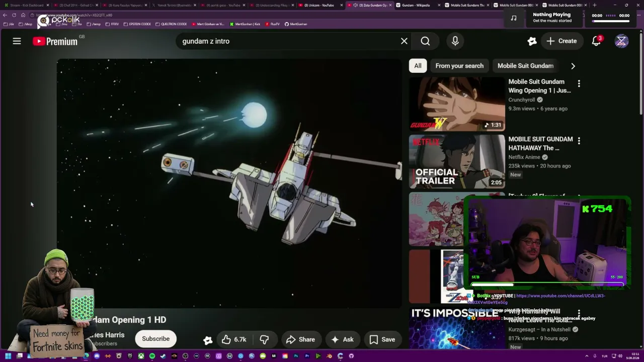644x362 pixels.
Task: Share the video
Action: point(300,339)
